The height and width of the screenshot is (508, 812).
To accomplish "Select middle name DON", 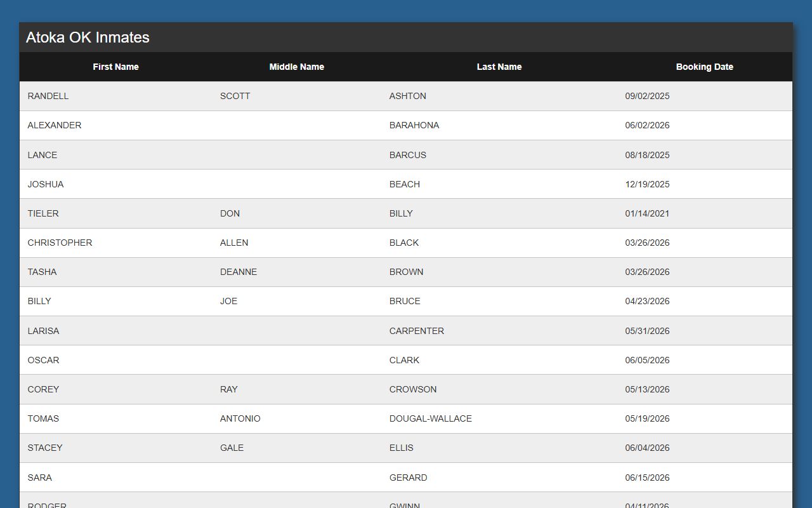I will pos(230,213).
